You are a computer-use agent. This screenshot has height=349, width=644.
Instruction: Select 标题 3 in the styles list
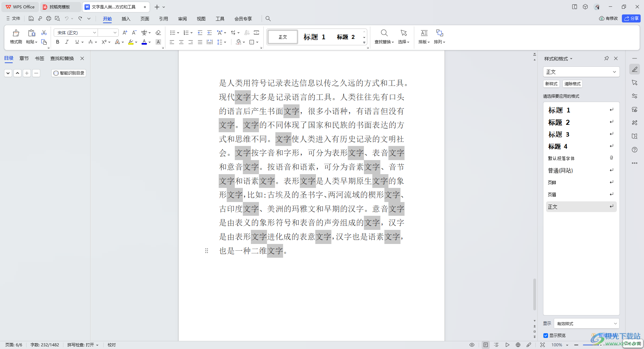(x=581, y=134)
